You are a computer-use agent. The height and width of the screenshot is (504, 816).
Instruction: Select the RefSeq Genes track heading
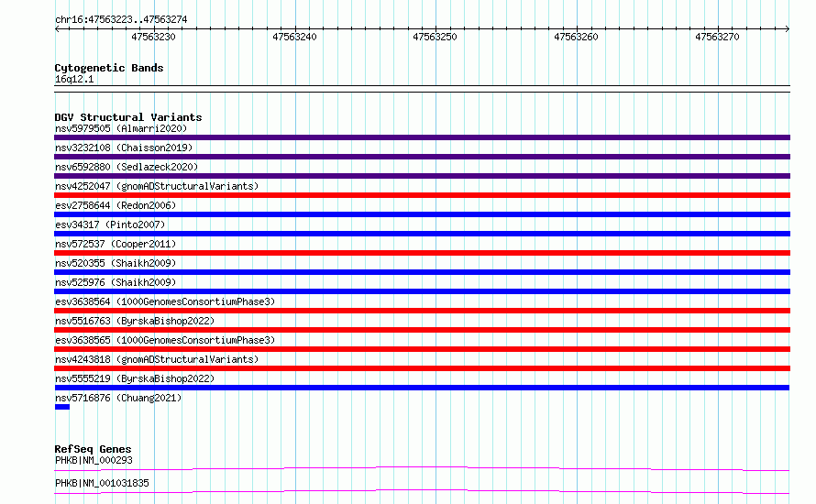(94, 449)
